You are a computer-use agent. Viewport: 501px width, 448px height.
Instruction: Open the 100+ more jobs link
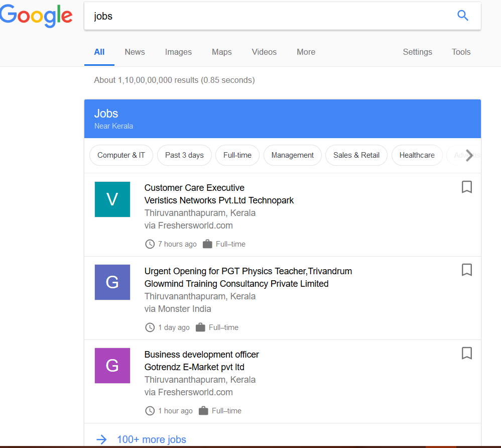(x=152, y=439)
